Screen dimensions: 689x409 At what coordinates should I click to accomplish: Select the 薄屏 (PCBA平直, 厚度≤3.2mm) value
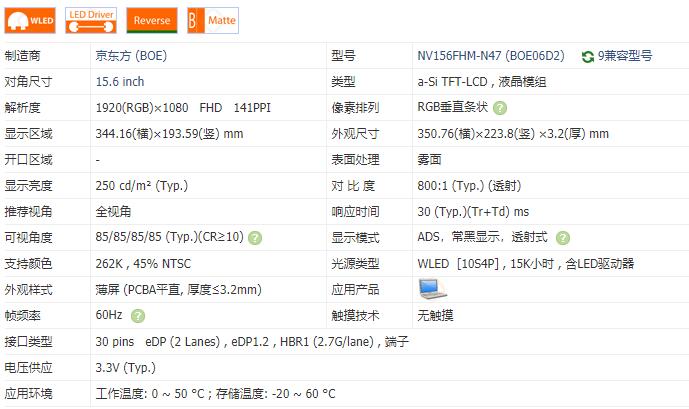point(178,289)
